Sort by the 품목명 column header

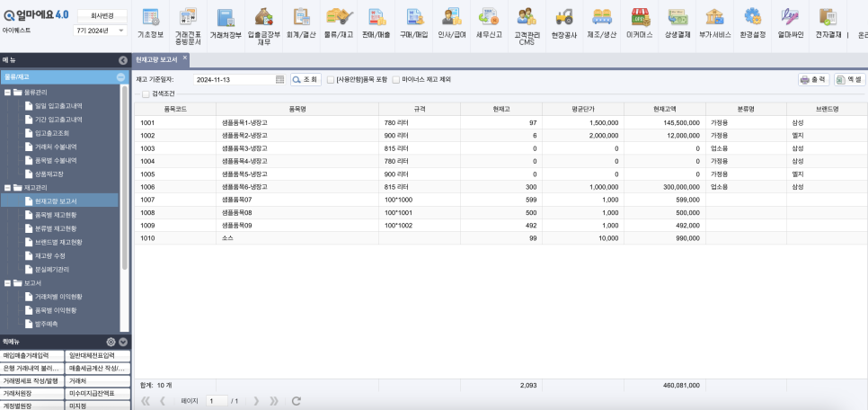[297, 109]
